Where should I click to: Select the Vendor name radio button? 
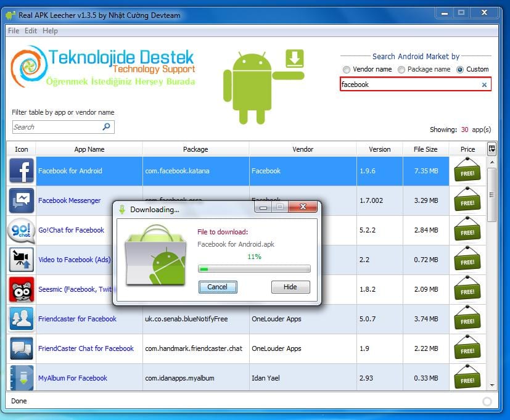point(347,69)
